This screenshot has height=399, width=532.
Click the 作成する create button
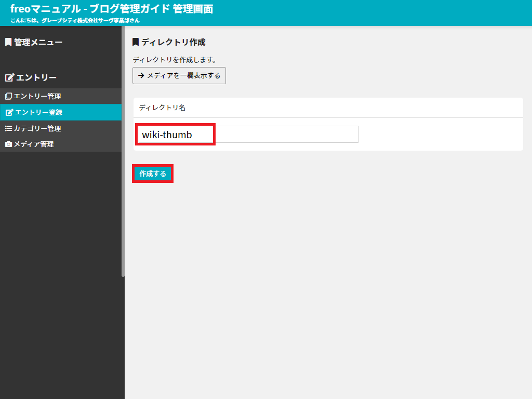coord(153,174)
